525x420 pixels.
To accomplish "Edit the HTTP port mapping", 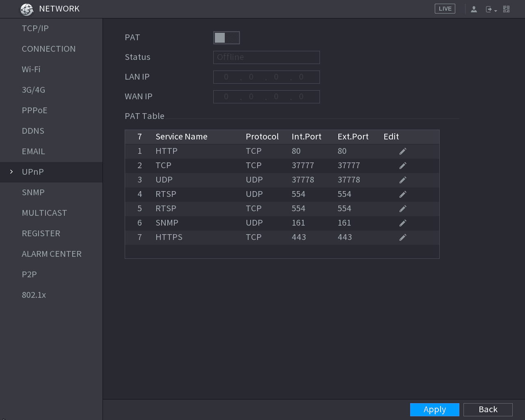I will pos(403,151).
